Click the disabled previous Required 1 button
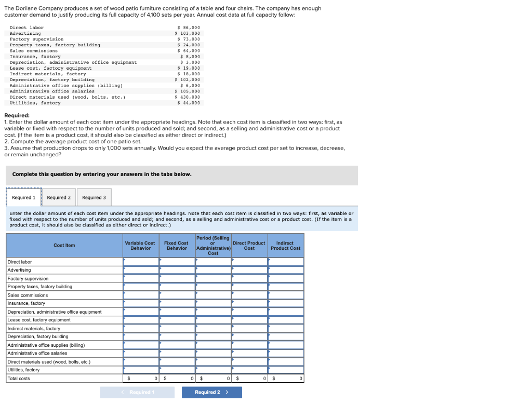The image size is (532, 404). (137, 392)
